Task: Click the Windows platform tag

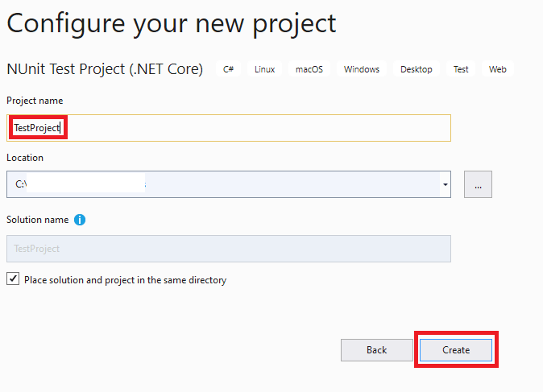Action: [x=361, y=69]
